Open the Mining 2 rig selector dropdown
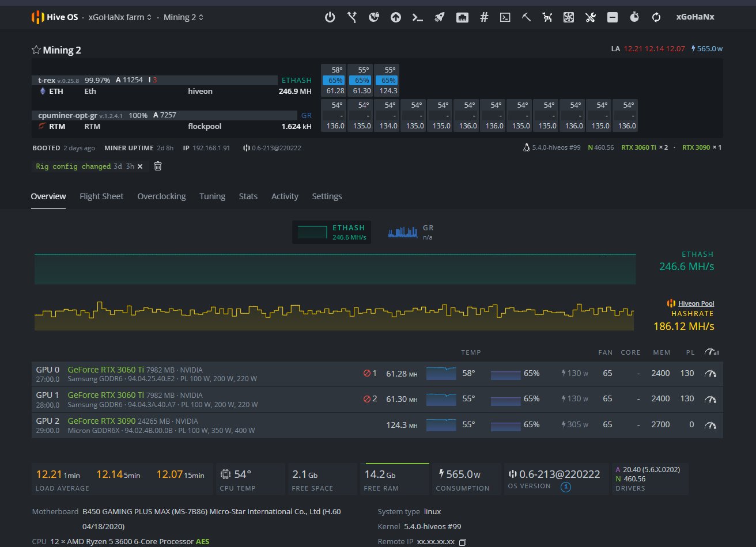The width and height of the screenshot is (756, 547). (x=183, y=17)
